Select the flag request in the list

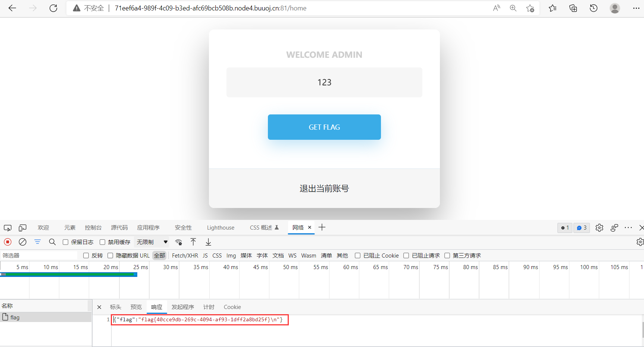click(x=15, y=317)
